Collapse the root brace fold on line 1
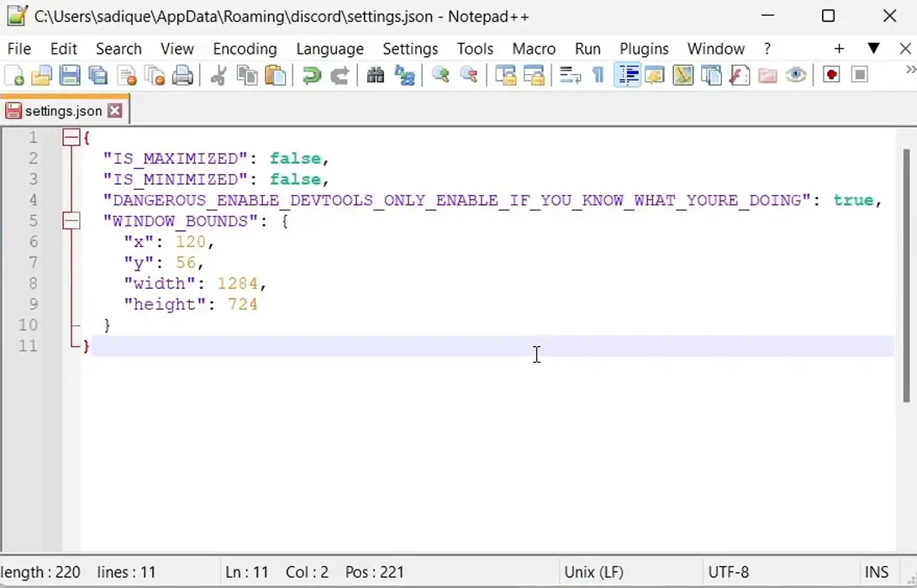 (71, 138)
